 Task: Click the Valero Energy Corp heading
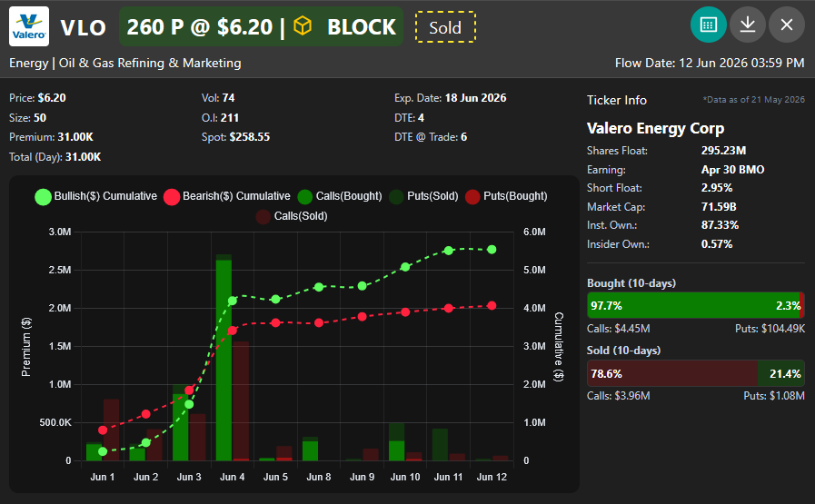click(x=655, y=128)
